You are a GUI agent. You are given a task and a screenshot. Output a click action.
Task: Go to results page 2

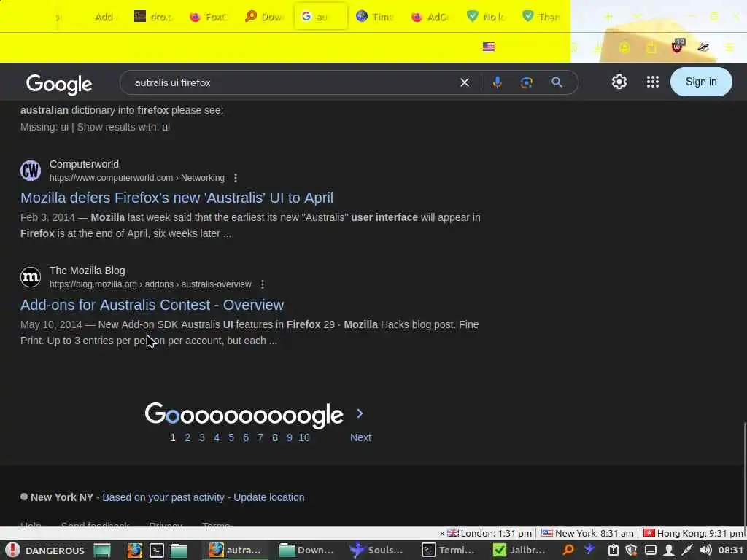pyautogui.click(x=187, y=437)
